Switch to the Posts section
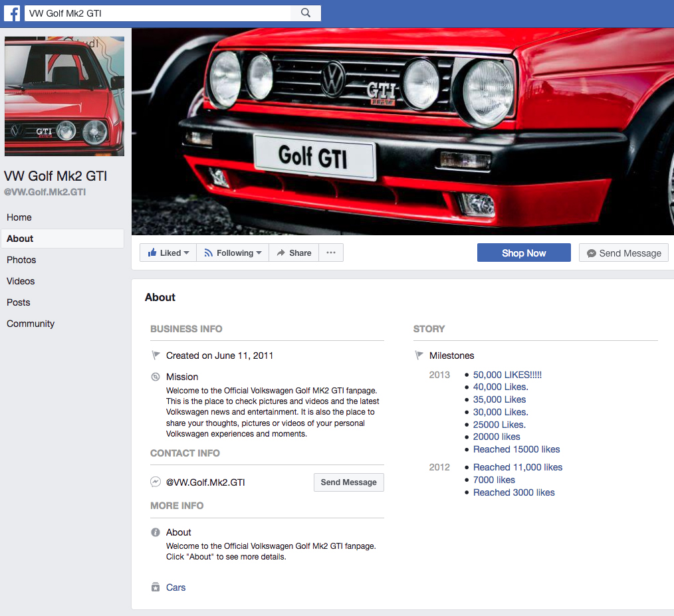The image size is (674, 616). (19, 302)
